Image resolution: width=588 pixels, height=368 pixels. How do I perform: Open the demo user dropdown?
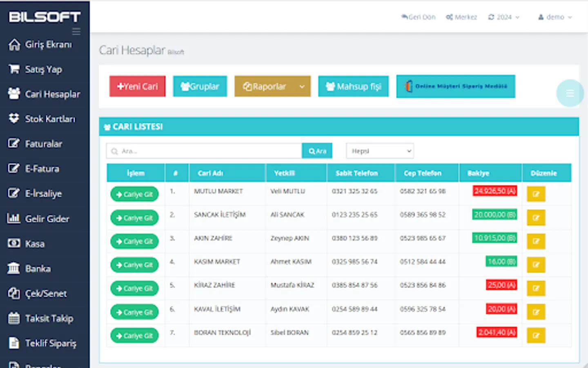pyautogui.click(x=555, y=17)
